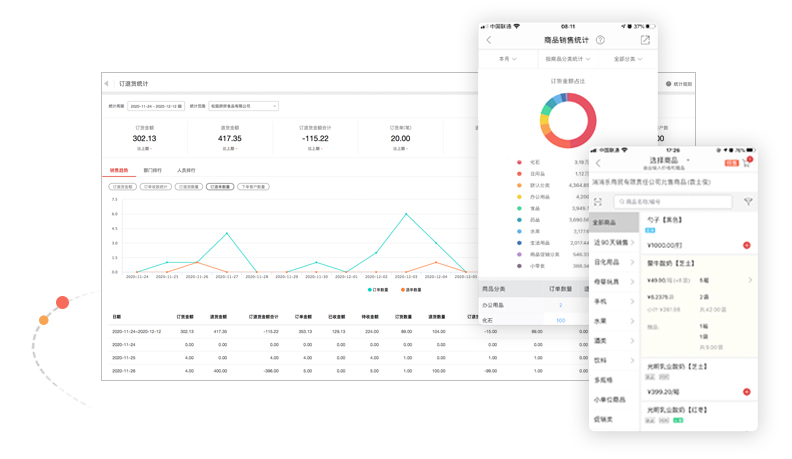
Task: Tap the share/export icon in sales statistics
Action: [645, 40]
